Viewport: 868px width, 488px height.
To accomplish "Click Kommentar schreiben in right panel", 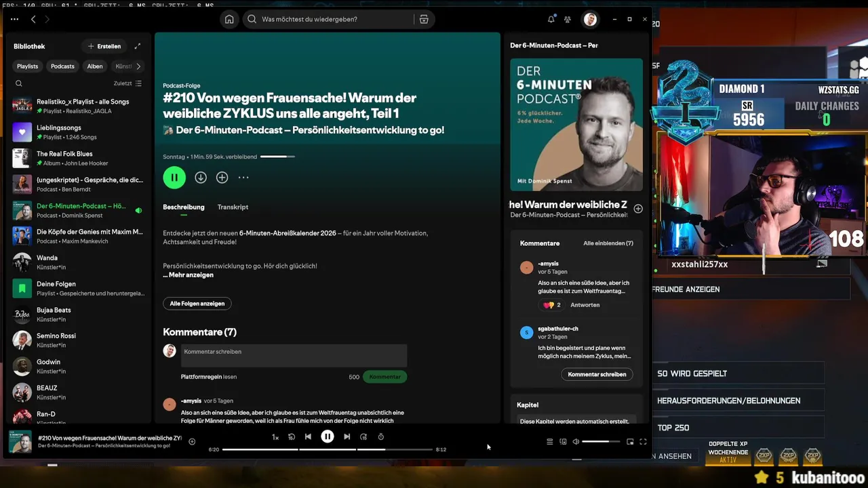I will [x=597, y=374].
